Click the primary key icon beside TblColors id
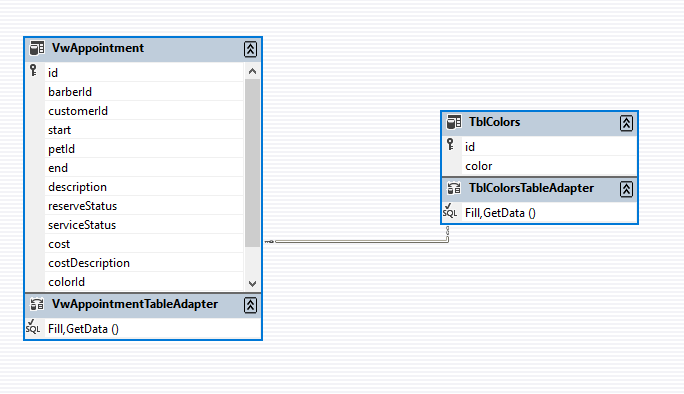Image resolution: width=684 pixels, height=394 pixels. [x=451, y=144]
